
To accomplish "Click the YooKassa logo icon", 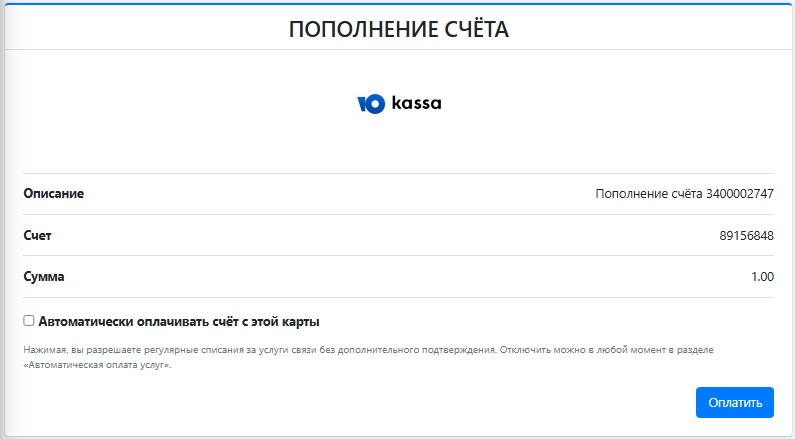I will tap(371, 104).
